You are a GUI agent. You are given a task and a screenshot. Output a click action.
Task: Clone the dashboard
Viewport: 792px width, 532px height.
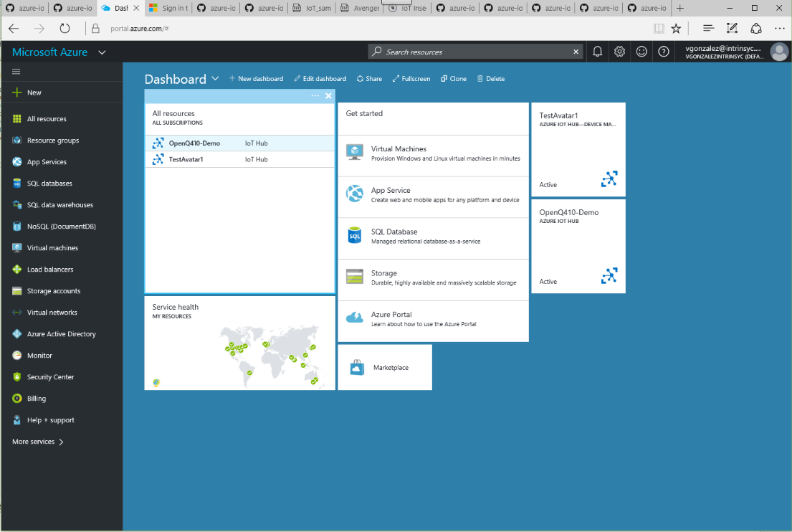pos(454,79)
